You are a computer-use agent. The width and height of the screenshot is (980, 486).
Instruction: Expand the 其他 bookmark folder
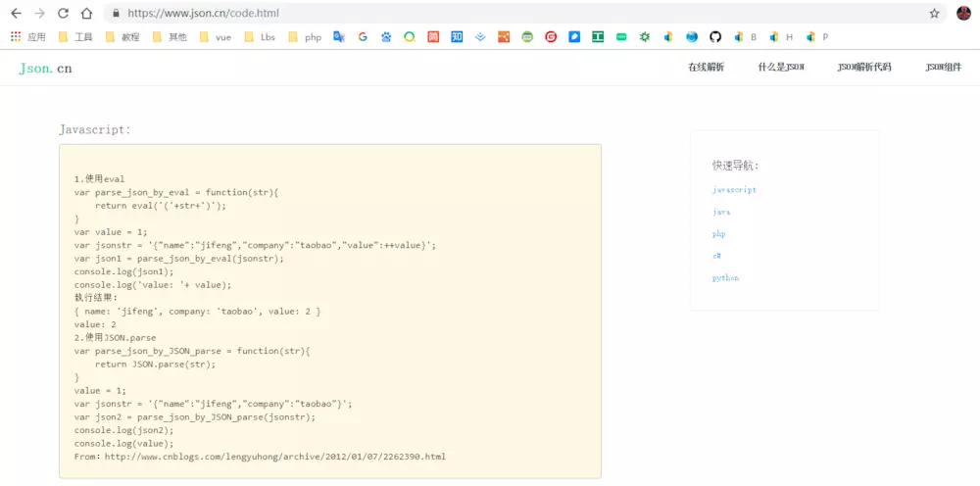click(x=170, y=37)
